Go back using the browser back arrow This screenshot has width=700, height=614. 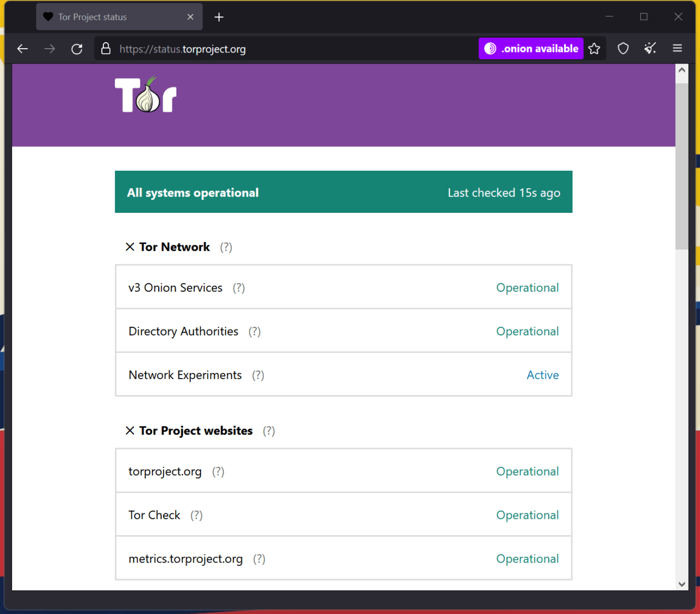tap(22, 49)
